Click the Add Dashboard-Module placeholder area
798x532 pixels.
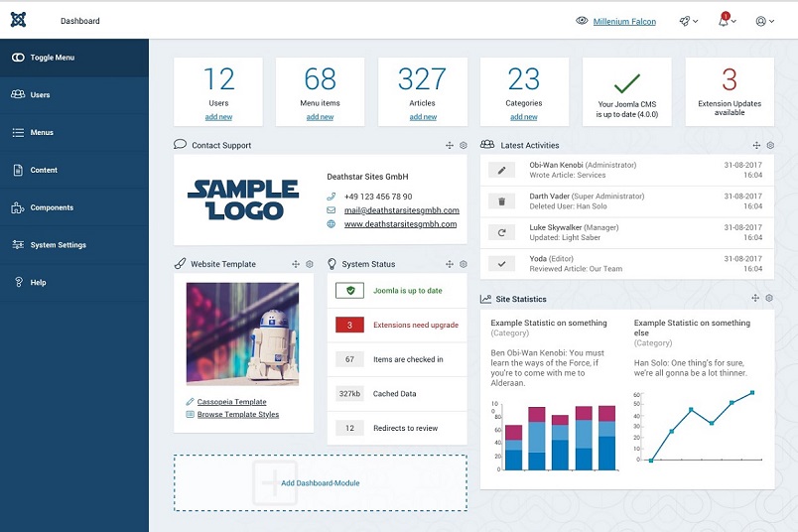[320, 482]
